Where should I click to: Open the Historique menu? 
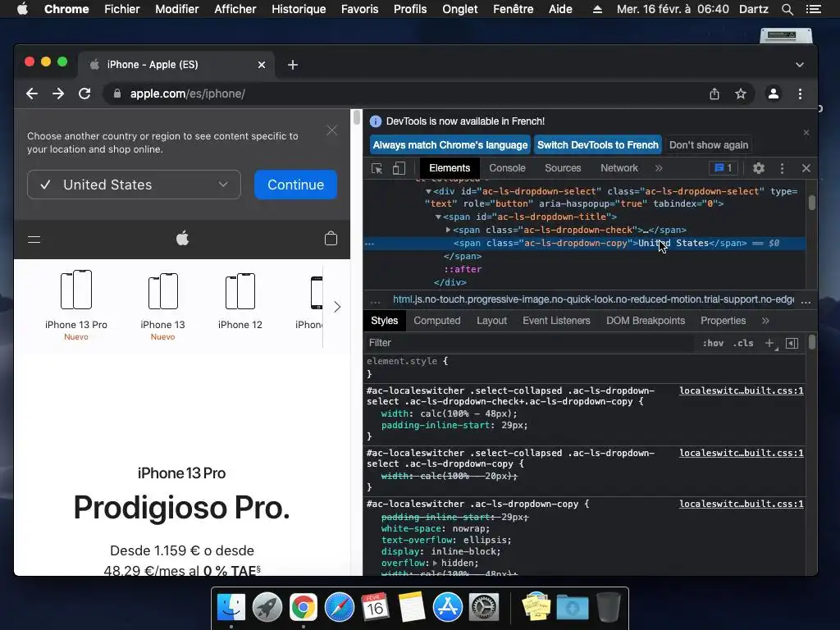[299, 9]
